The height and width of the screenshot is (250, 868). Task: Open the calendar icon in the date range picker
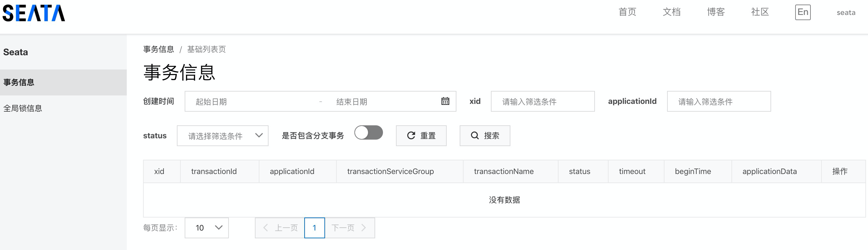445,101
